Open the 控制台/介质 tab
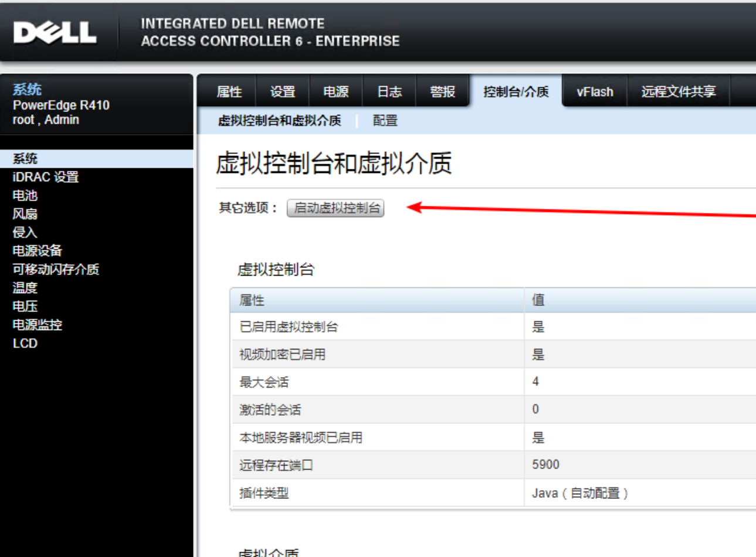756x557 pixels. click(x=516, y=92)
